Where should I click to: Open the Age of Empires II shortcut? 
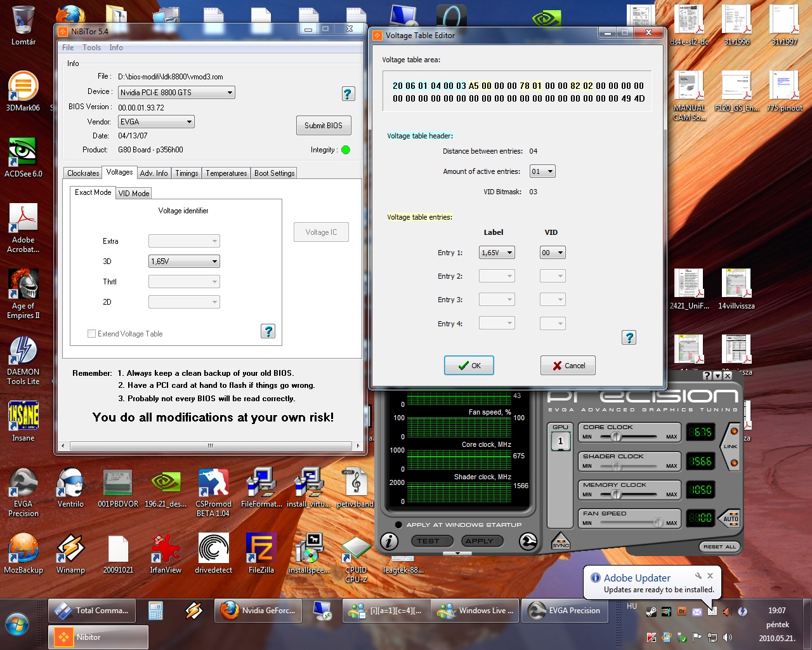coord(23,294)
